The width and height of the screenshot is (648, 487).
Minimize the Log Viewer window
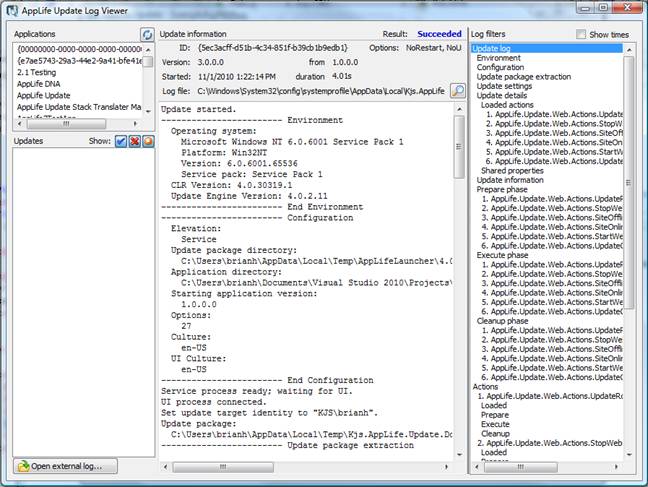click(x=586, y=7)
